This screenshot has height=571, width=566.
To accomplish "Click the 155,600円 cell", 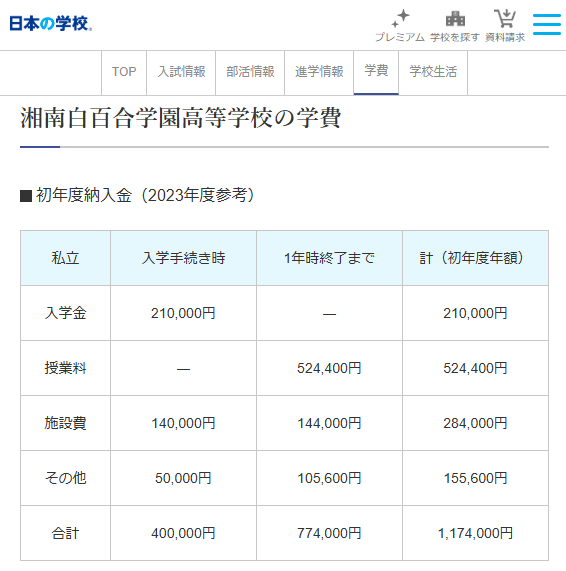I will click(475, 478).
